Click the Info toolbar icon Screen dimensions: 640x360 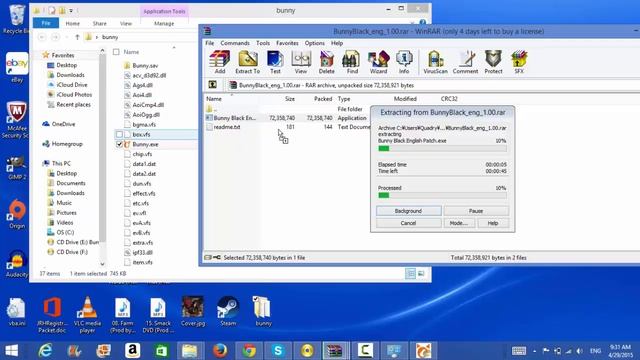pyautogui.click(x=404, y=62)
